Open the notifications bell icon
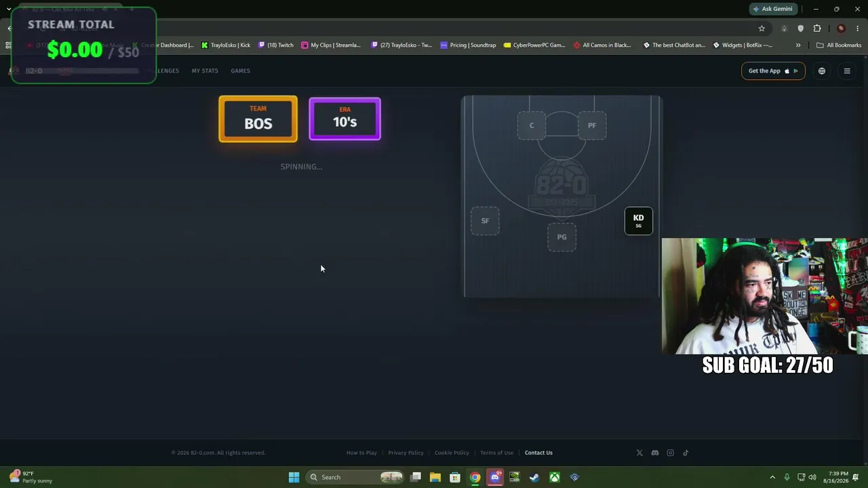 pos(856,477)
